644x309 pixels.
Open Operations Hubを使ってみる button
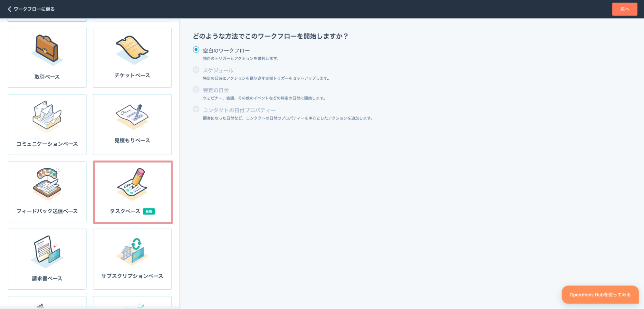[x=600, y=295]
